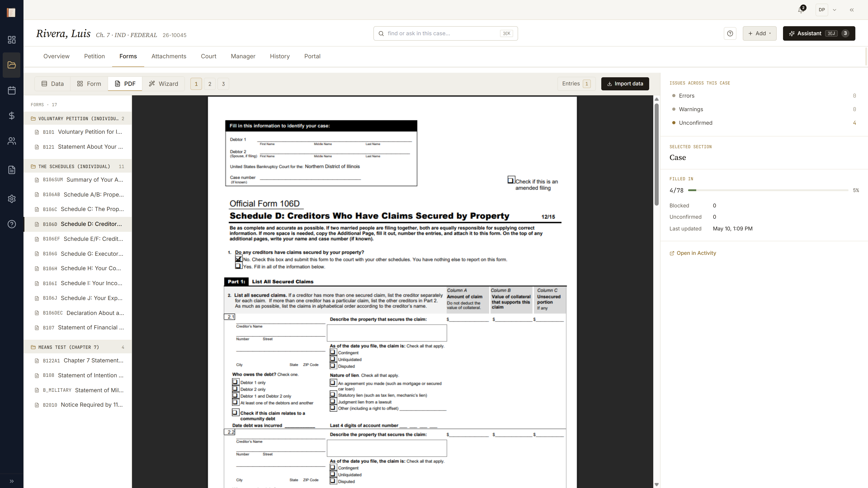Open the Assistant panel
Viewport: 868px width, 488px height.
(819, 33)
